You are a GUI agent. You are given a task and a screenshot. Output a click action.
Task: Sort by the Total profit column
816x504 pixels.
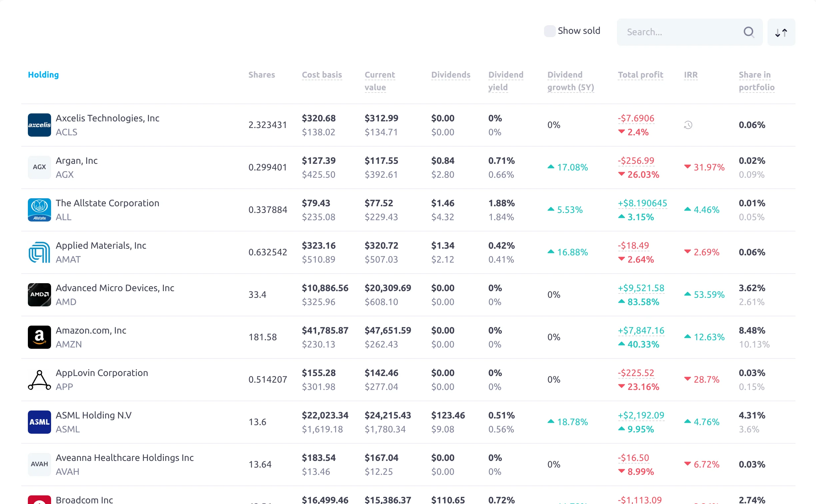pos(641,75)
